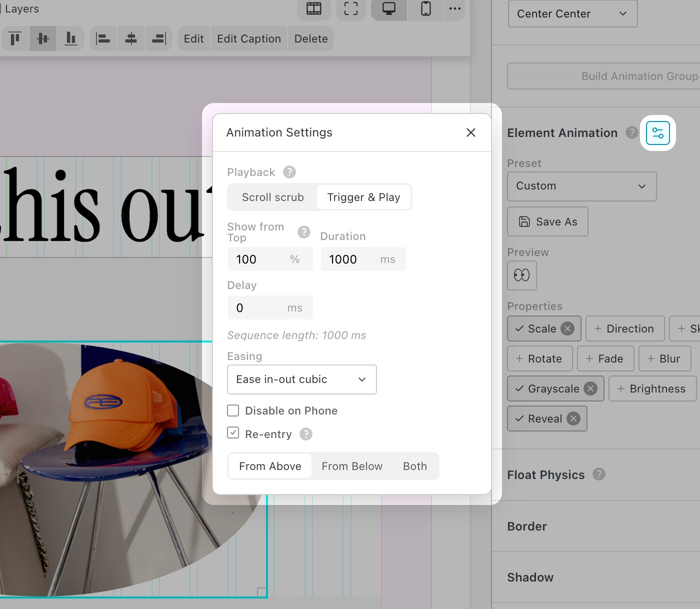Edit the Duration milliseconds field

363,259
